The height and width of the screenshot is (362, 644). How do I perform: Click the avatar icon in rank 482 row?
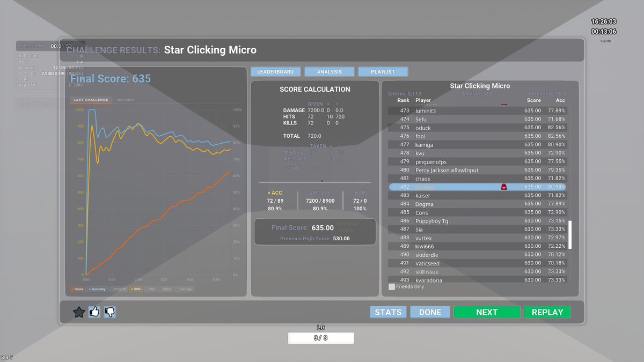tap(504, 187)
